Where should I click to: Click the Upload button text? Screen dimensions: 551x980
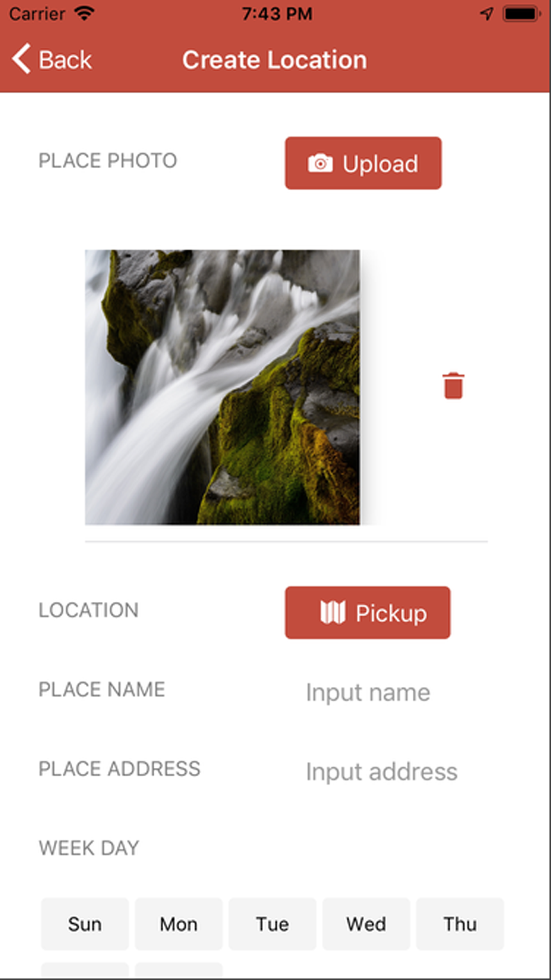click(380, 164)
